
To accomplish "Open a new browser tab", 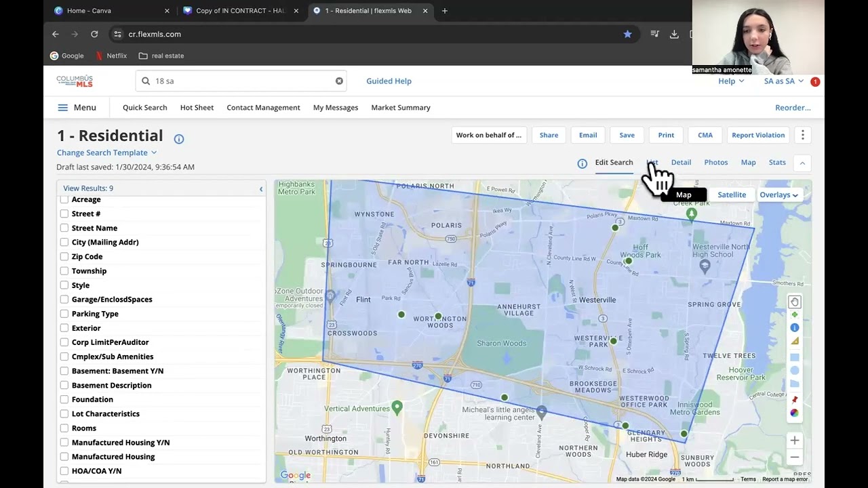I will [x=445, y=11].
